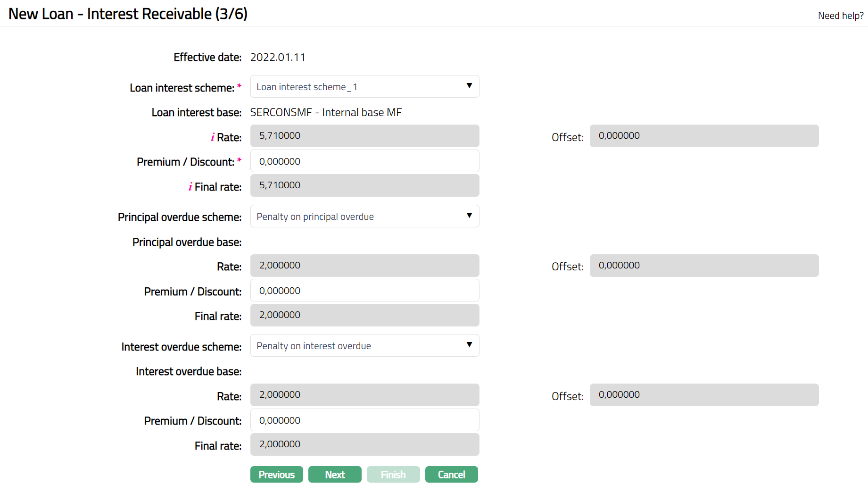
Task: Click the interest overdue Final rate field
Action: tap(364, 444)
